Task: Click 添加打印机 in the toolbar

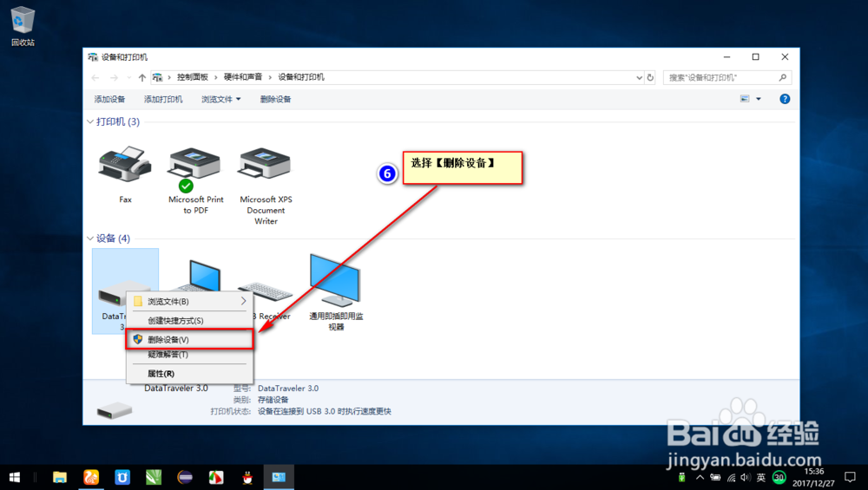Action: (x=163, y=99)
